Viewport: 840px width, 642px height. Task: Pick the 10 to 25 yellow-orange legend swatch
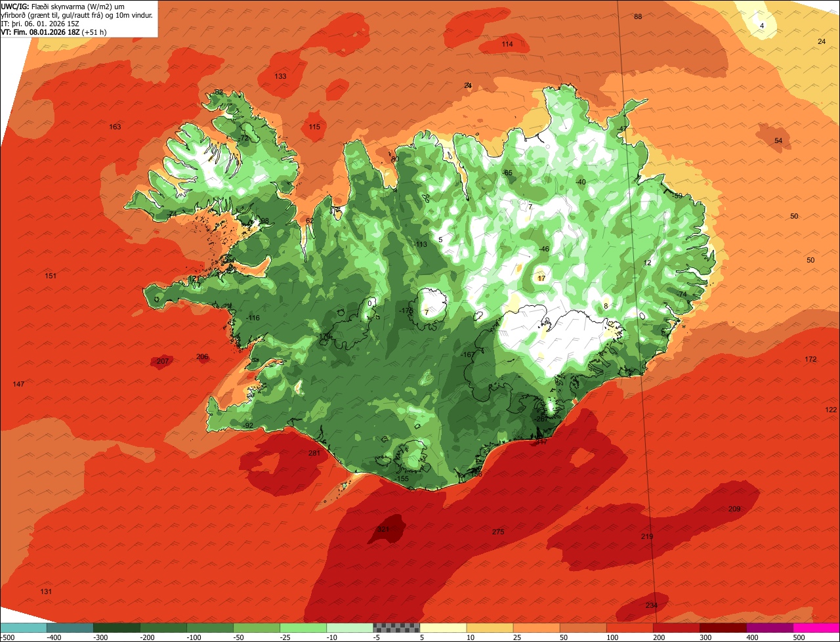(x=490, y=628)
